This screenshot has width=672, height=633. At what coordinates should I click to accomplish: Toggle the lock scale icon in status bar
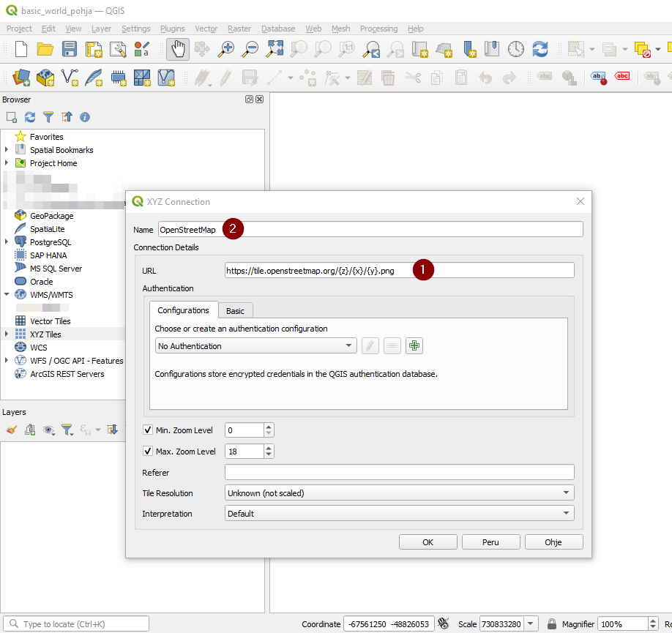point(552,623)
